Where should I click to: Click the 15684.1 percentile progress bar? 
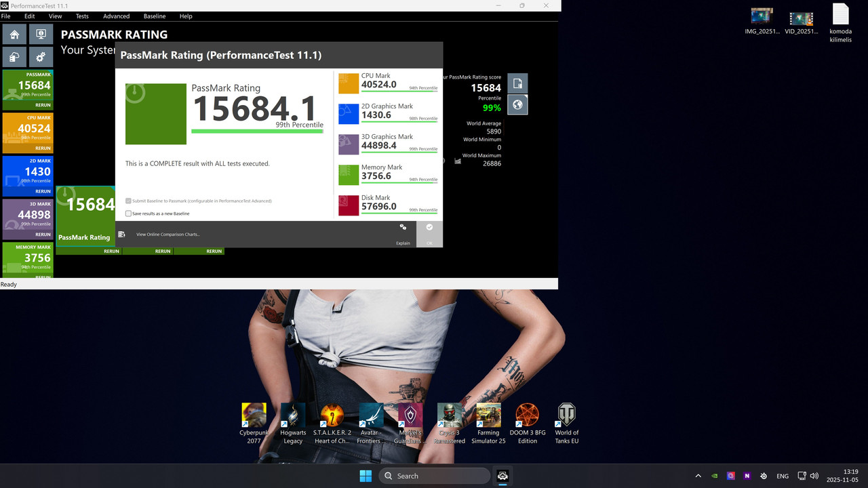point(258,131)
